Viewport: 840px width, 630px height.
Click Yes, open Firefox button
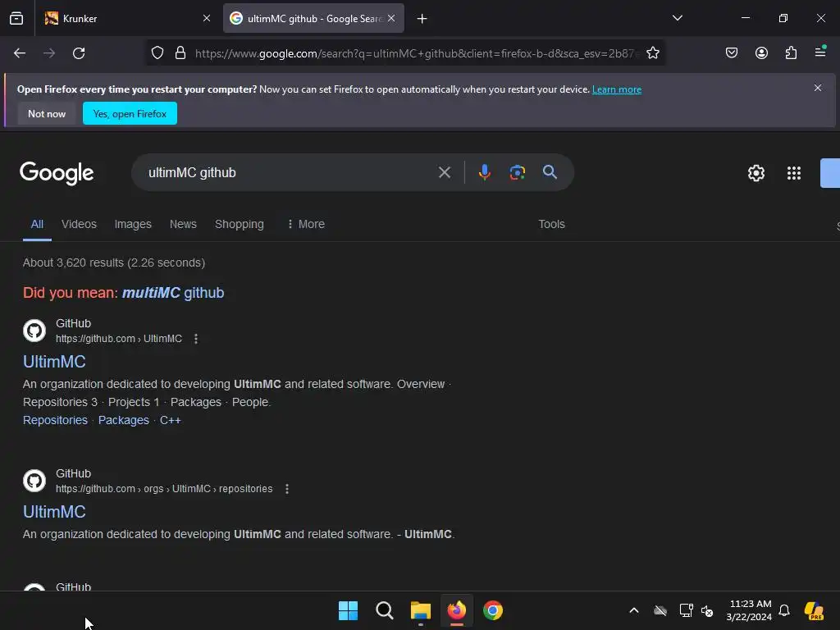coord(130,113)
